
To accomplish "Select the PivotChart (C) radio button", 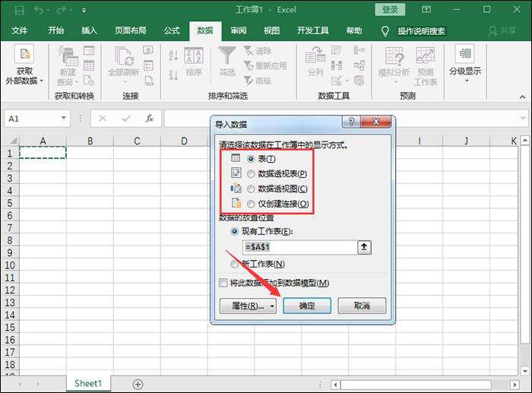I will click(251, 189).
